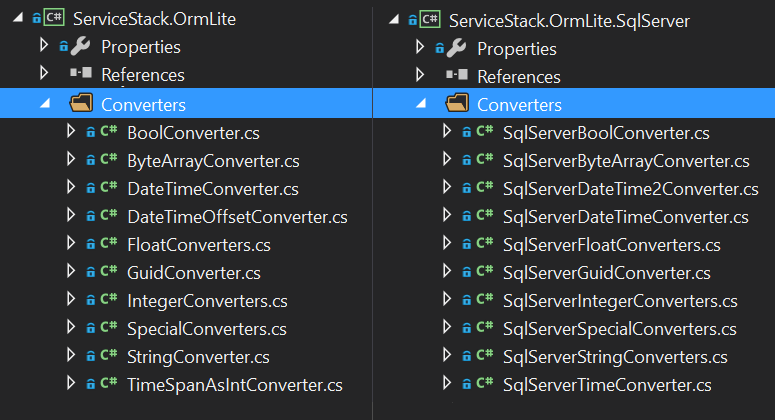Select the Properties label under ServiceStack.OrmLite
This screenshot has width=775, height=420.
141,47
